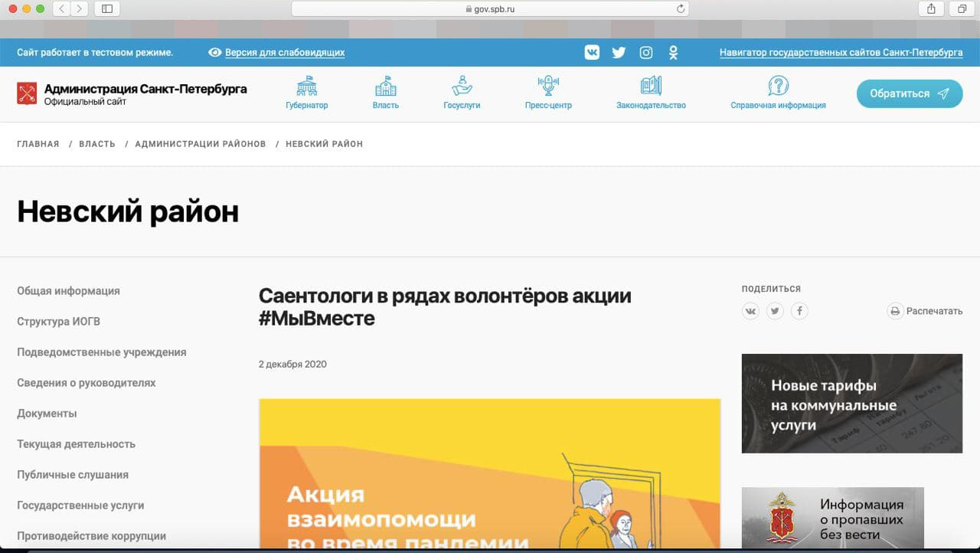
Task: Click the Саентологи в рядах волонтёров headline
Action: pyautogui.click(x=445, y=306)
